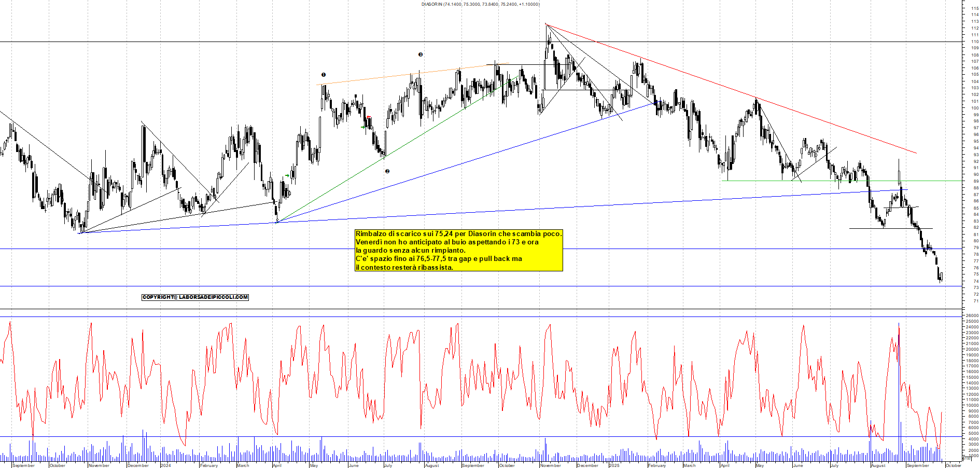The height and width of the screenshot is (468, 980).
Task: Click the 2025 year label on time axis
Action: pyautogui.click(x=614, y=465)
